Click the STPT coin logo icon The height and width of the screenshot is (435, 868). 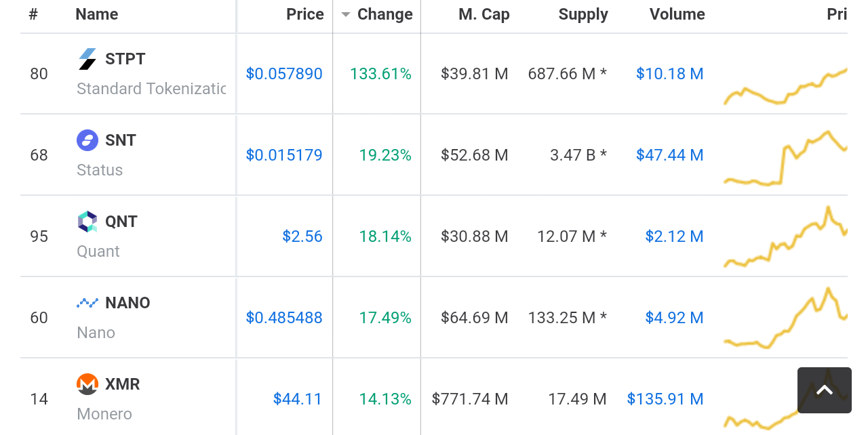click(87, 59)
